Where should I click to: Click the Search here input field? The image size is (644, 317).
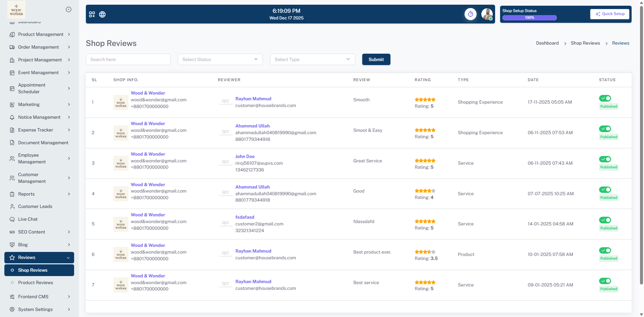coord(128,59)
